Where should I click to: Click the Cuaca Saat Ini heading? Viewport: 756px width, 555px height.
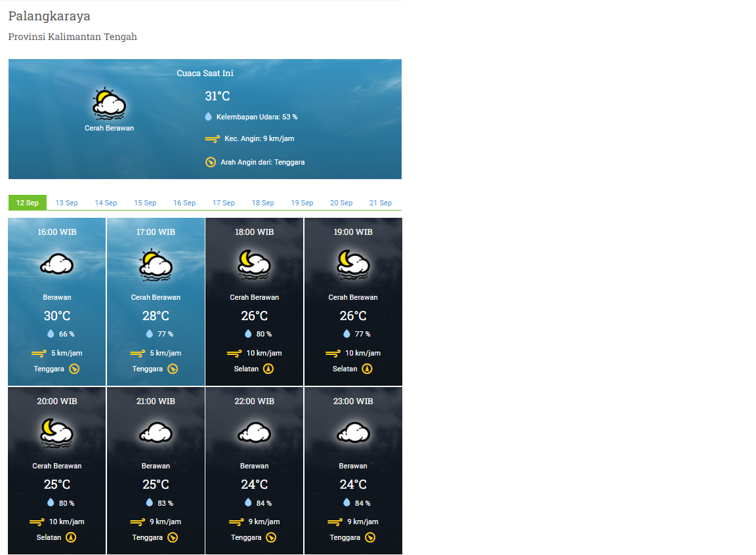(x=205, y=73)
